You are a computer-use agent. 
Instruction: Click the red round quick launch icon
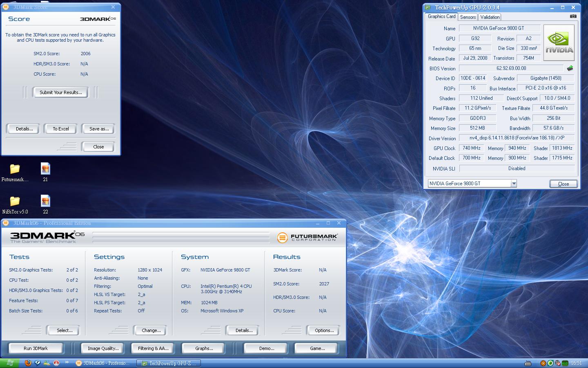click(x=56, y=363)
